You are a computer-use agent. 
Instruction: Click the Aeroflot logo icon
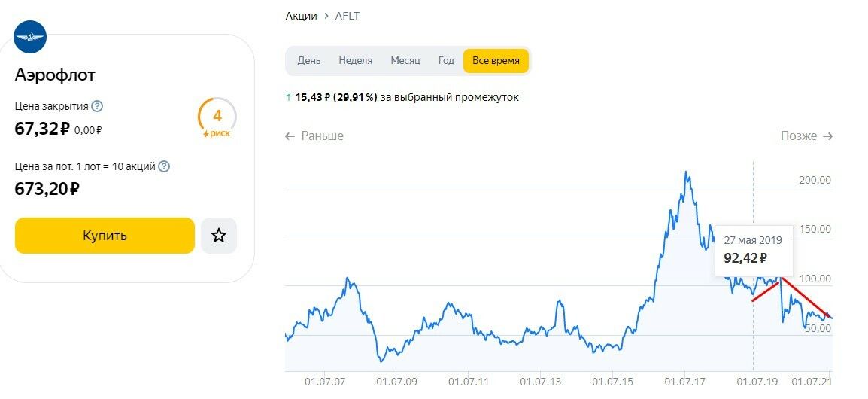point(30,37)
